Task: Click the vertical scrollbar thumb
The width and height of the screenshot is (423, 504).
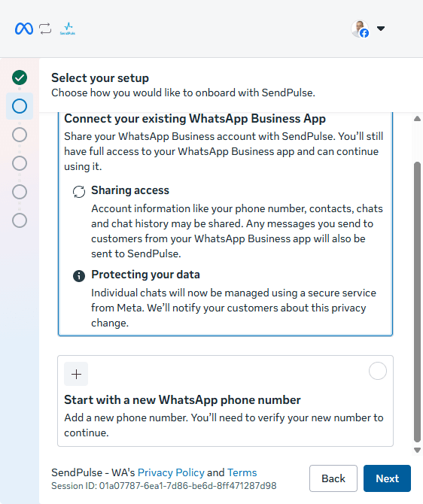Action: pyautogui.click(x=417, y=302)
